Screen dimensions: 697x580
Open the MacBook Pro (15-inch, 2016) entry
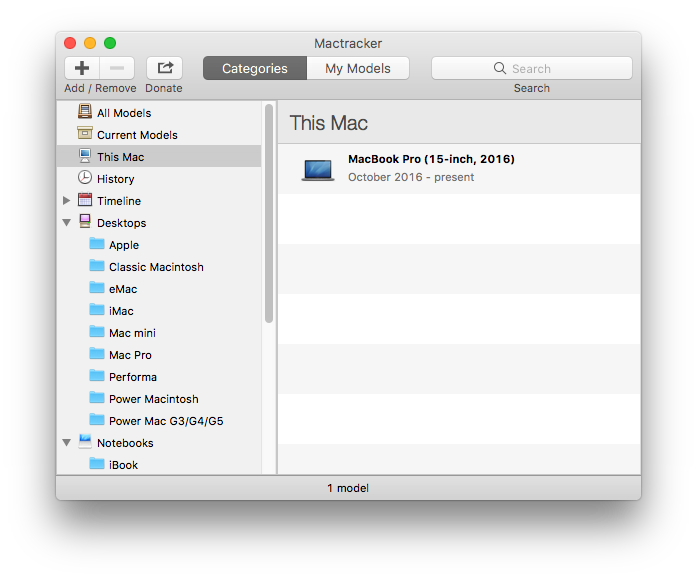pos(431,168)
